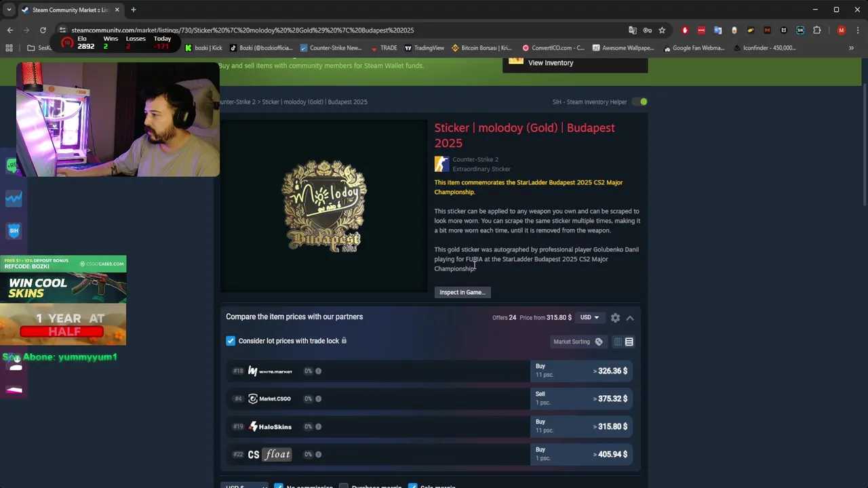
Task: Open the saved passwords key icon
Action: pyautogui.click(x=648, y=30)
